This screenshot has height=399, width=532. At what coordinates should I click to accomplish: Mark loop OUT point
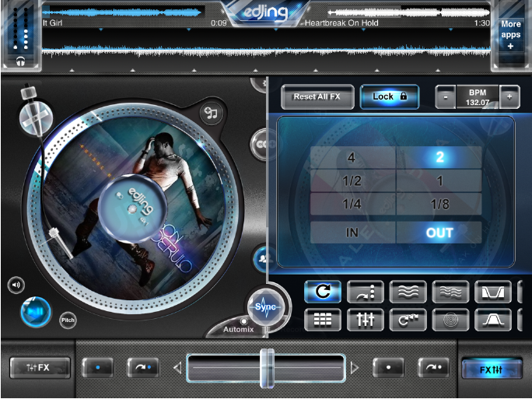coord(439,233)
